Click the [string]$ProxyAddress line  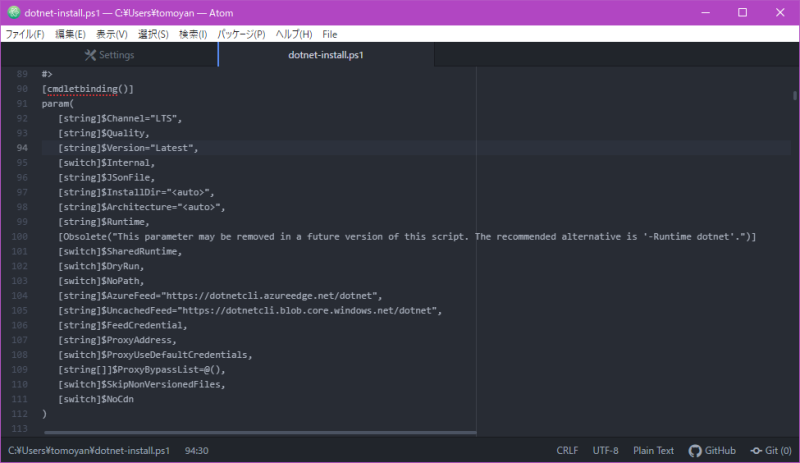pos(117,340)
